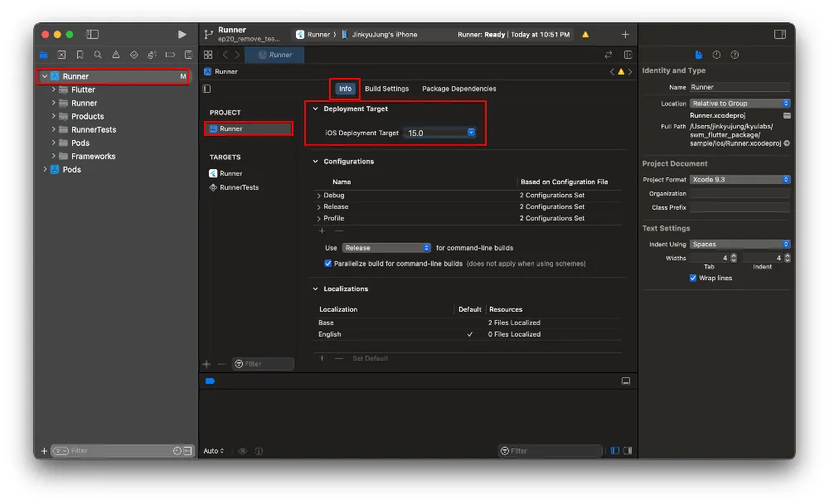Viewport: 829px width, 504px height.
Task: Hide the right inspector panel
Action: click(x=779, y=34)
